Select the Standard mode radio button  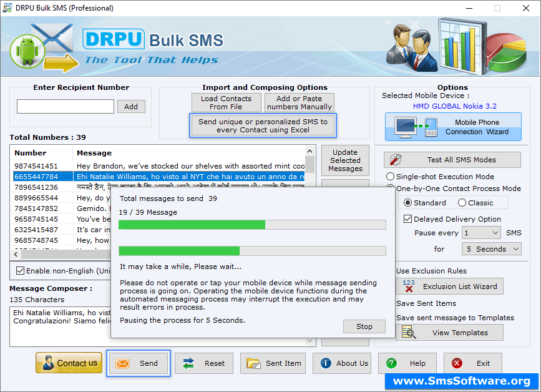pyautogui.click(x=407, y=203)
